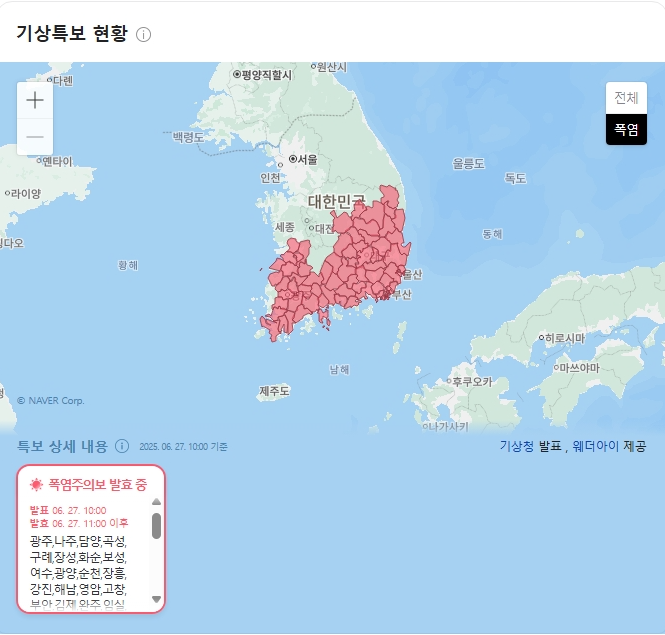Click the 광주,나주,담양,곡성 region line

(78, 541)
